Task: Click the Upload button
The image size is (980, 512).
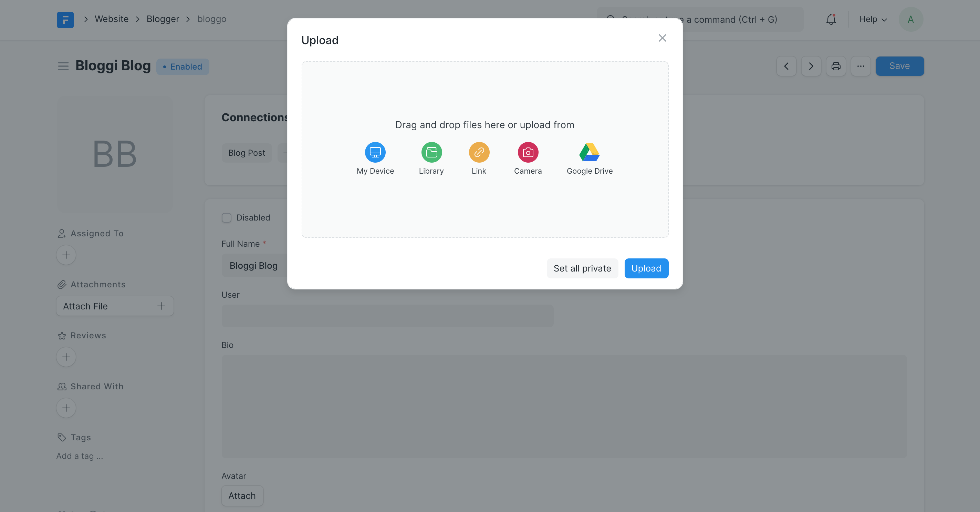Action: [x=647, y=268]
